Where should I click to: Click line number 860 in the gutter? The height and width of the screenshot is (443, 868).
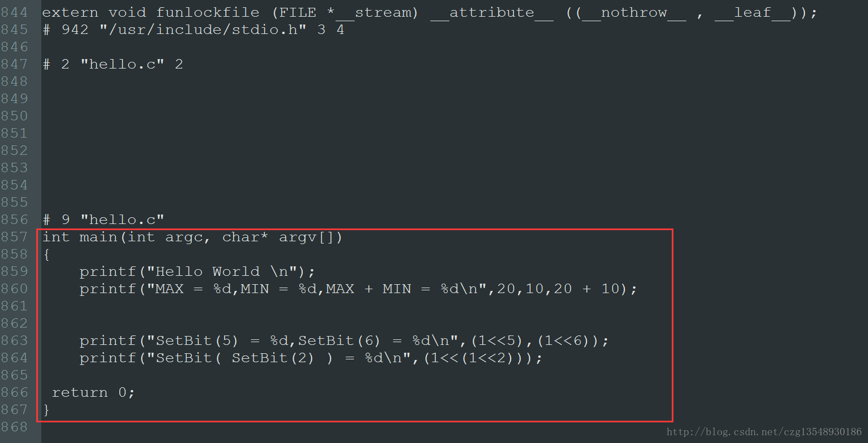click(x=14, y=289)
